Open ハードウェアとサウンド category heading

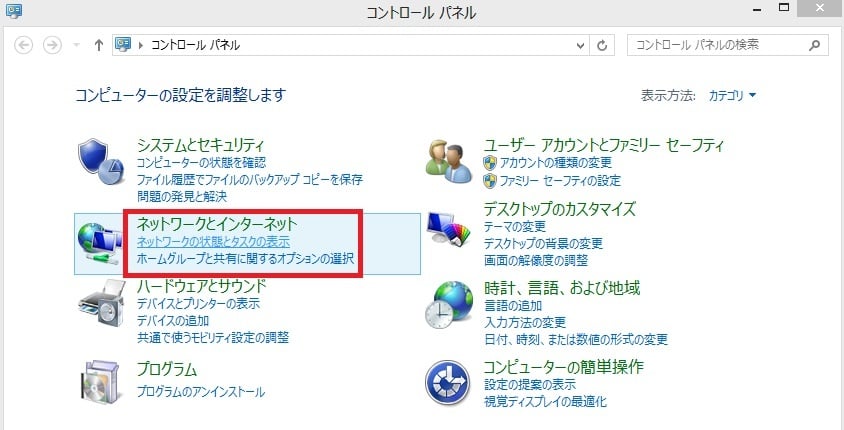(x=201, y=286)
